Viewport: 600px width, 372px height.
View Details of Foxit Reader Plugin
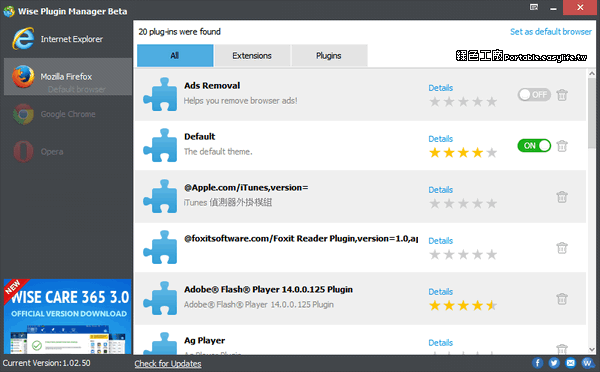[x=440, y=240]
